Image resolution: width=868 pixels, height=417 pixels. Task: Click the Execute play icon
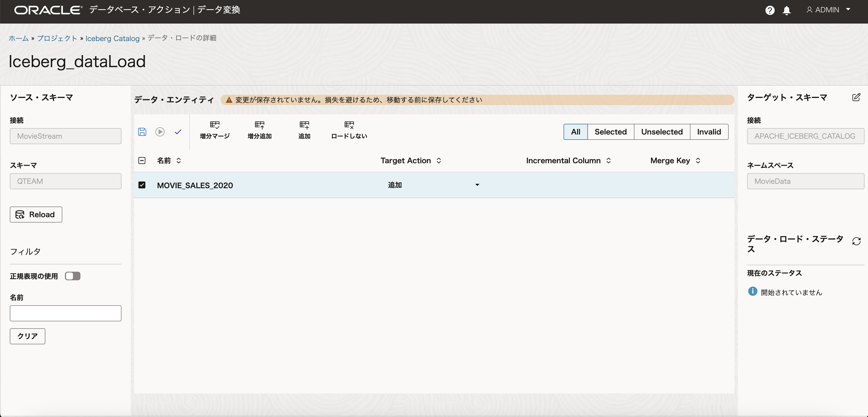(x=160, y=132)
